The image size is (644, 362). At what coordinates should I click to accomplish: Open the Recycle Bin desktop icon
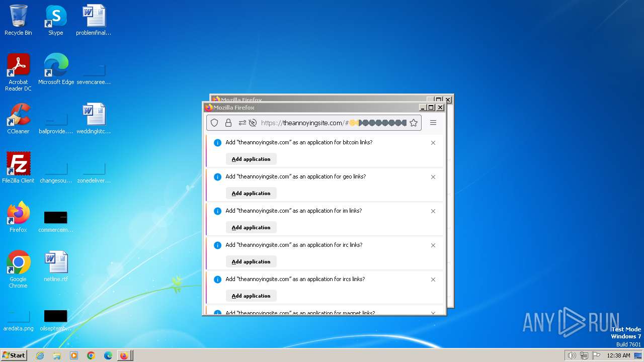click(18, 20)
